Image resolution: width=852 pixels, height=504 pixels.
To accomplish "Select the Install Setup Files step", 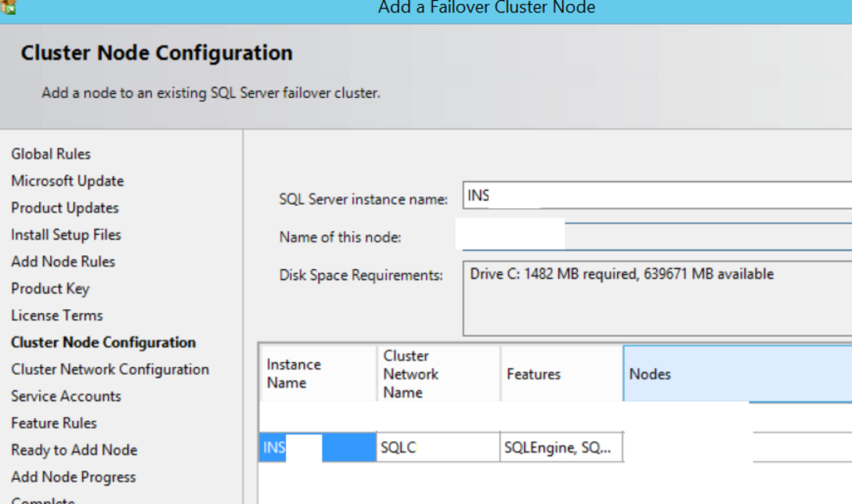I will [x=66, y=235].
